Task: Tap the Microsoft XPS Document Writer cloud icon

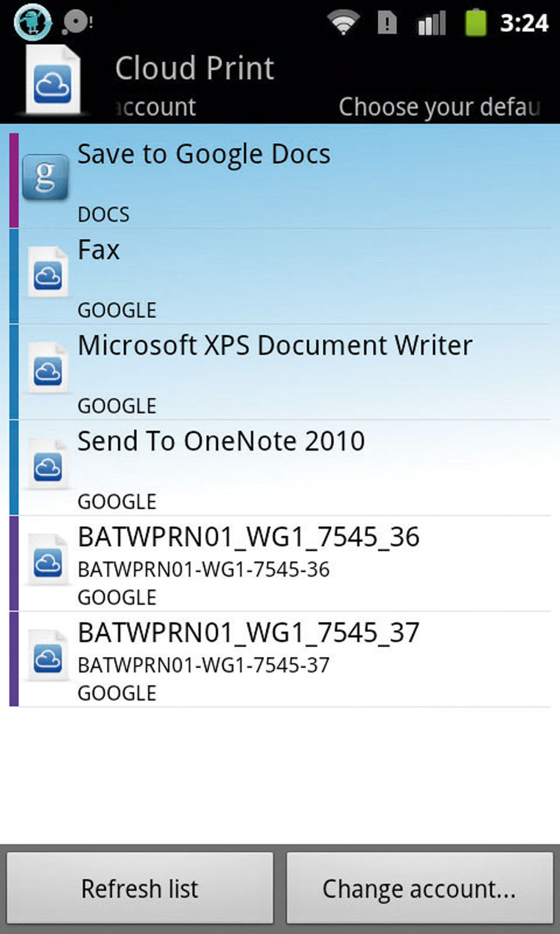Action: [x=47, y=369]
